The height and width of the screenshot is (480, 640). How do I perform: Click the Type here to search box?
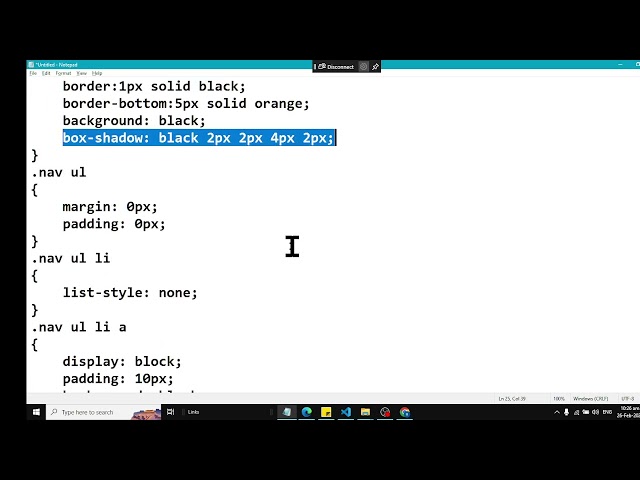coord(104,412)
